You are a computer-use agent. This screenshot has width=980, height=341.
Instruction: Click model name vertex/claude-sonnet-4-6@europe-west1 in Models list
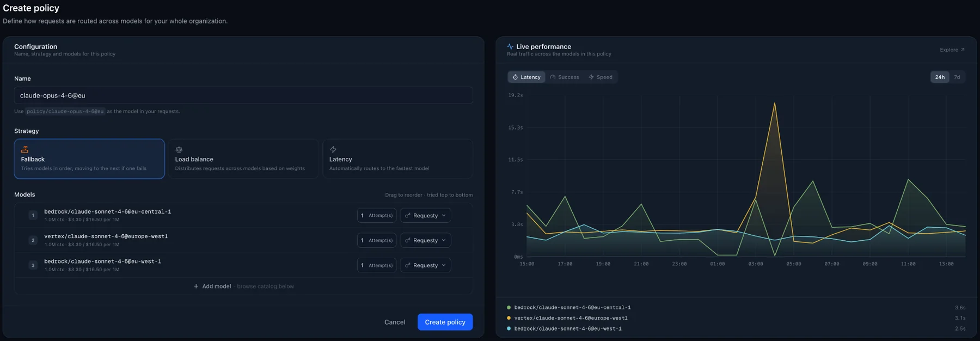point(106,236)
